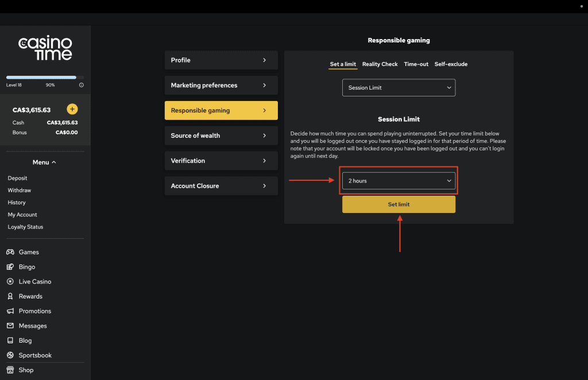
Task: Click the Bingo menu label
Action: [27, 267]
